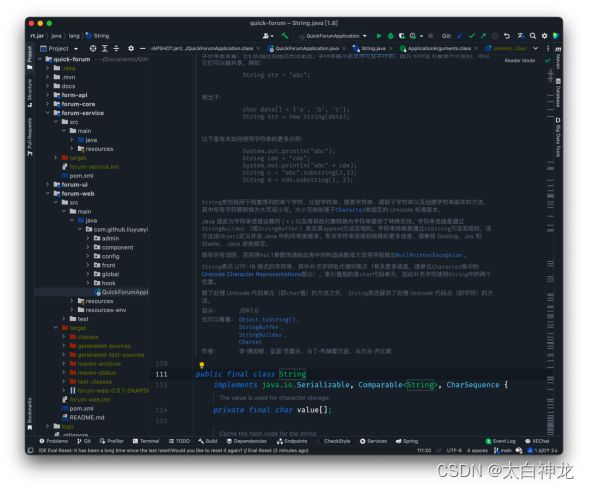Click the main Git branch widget
The image size is (589, 489).
(503, 450)
